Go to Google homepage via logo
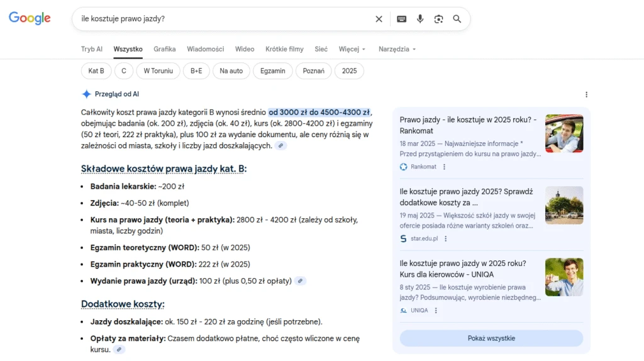 (x=30, y=18)
